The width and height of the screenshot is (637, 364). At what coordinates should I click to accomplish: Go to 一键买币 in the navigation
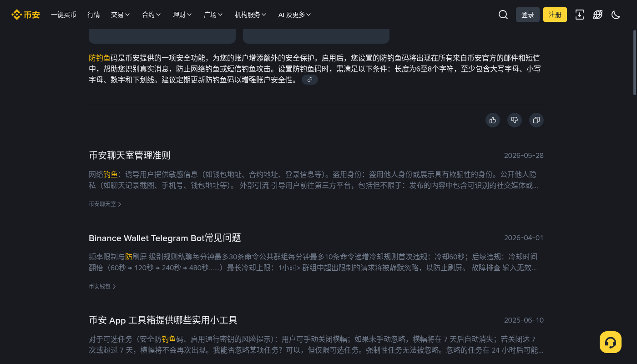(x=64, y=15)
